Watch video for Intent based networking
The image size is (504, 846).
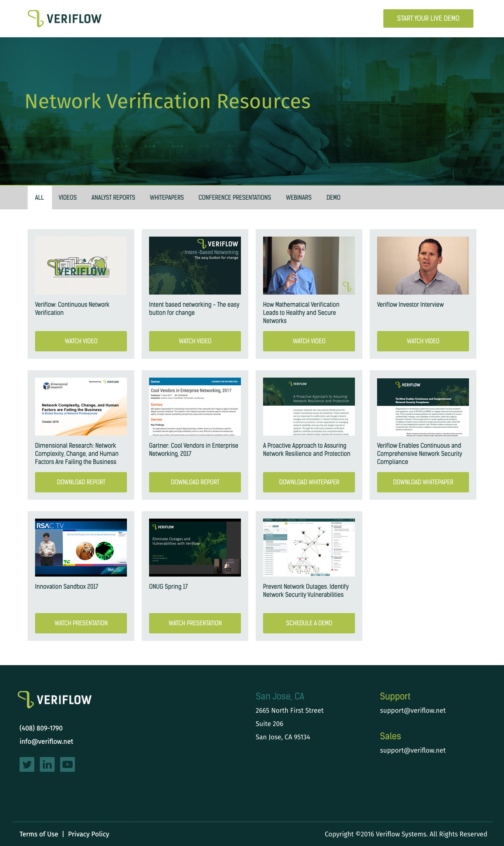(x=195, y=341)
